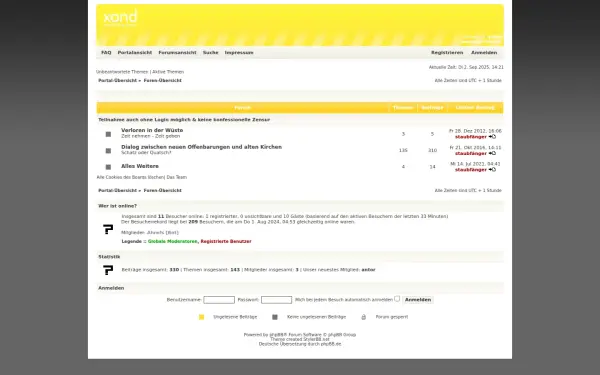
Task: Click top Portal-Übersicht breadcrumb
Action: pyautogui.click(x=117, y=80)
